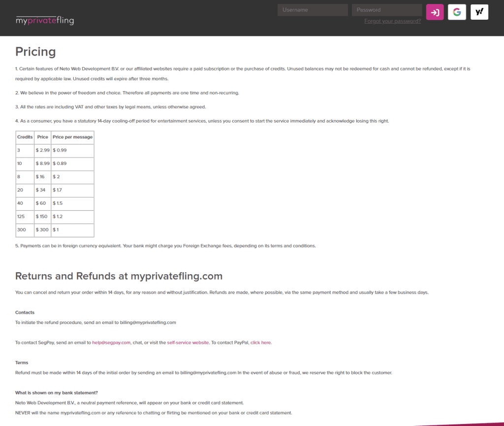Click clause 3 about VAT rates
Screen dimensions: 504x426
(x=110, y=107)
